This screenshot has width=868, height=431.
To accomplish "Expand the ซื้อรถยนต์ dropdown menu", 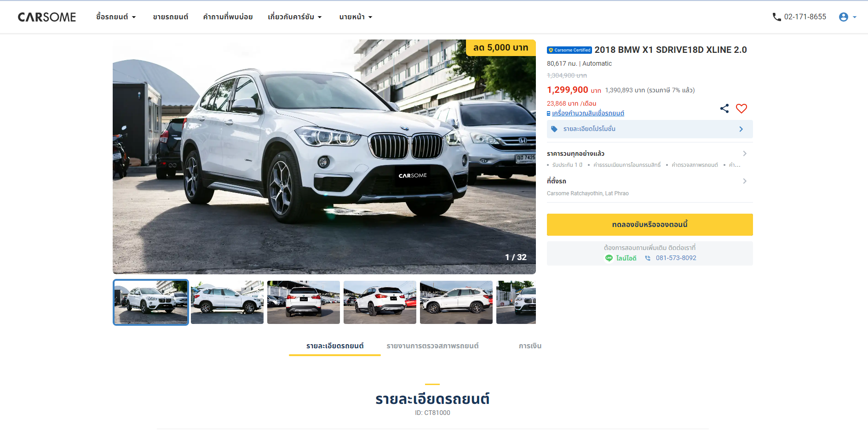I will (x=116, y=17).
